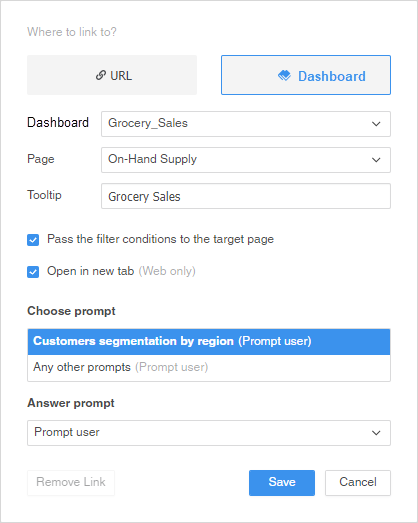Uncheck Pass the filter conditions checkbox
This screenshot has width=418, height=523.
click(33, 239)
